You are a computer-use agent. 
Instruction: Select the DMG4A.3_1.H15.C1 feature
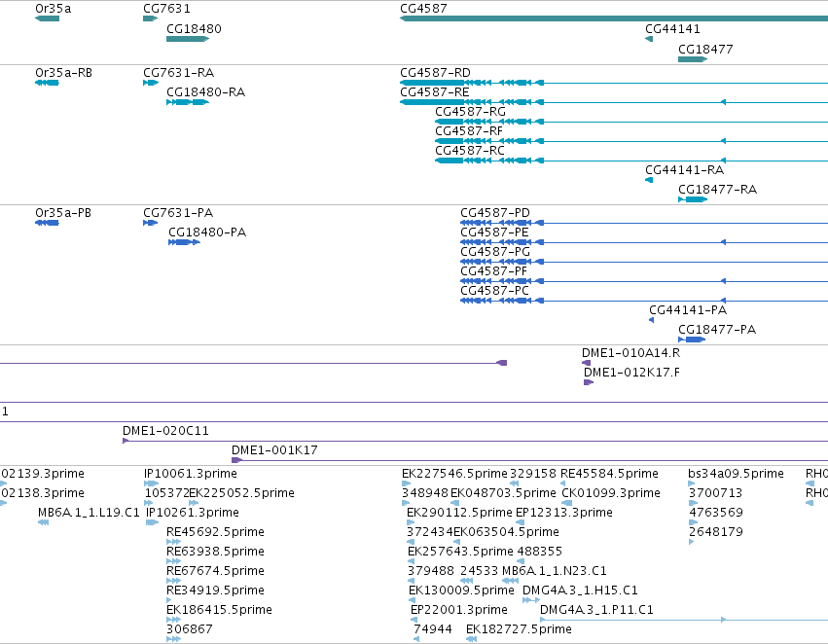pos(530,599)
